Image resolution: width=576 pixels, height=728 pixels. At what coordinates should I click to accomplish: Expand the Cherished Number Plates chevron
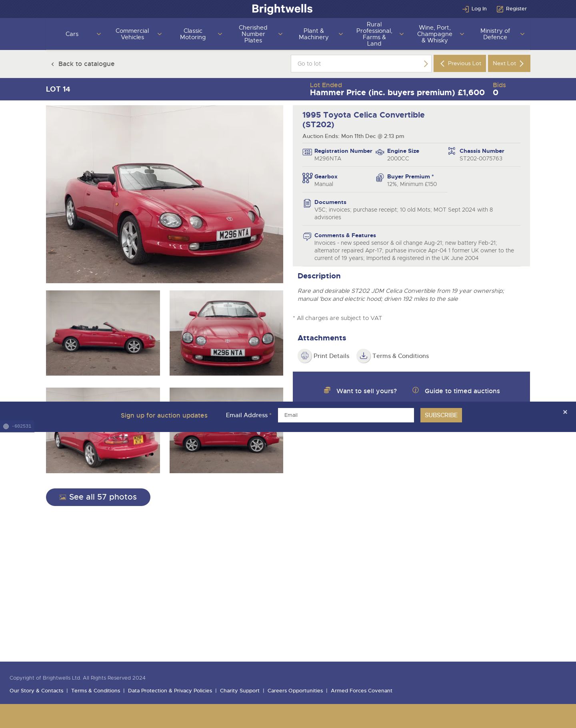(x=280, y=34)
